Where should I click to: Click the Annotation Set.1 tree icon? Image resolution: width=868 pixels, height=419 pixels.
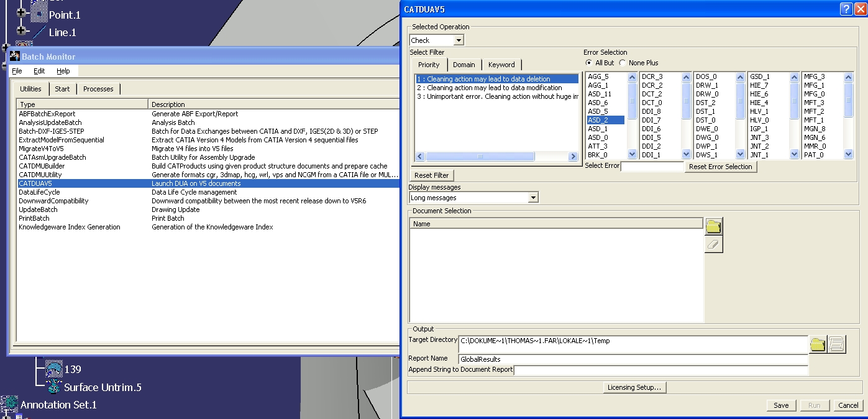tap(9, 405)
